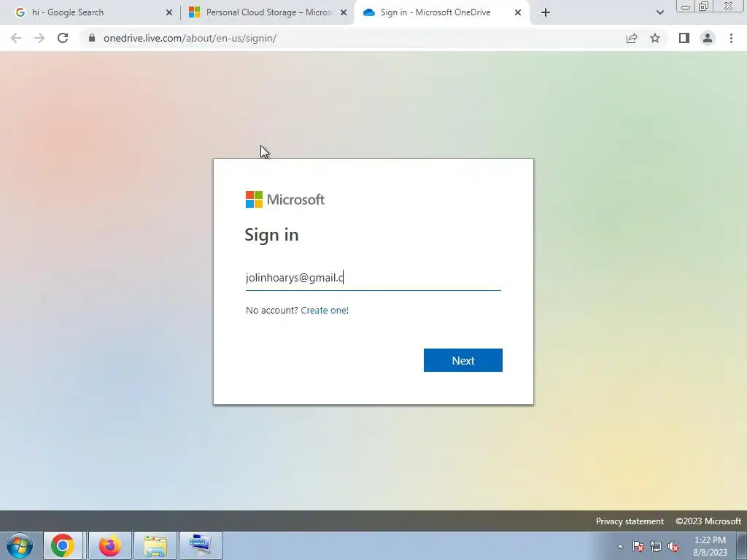Viewport: 747px width, 560px height.
Task: Click the Chrome taskbar icon
Action: 63,545
